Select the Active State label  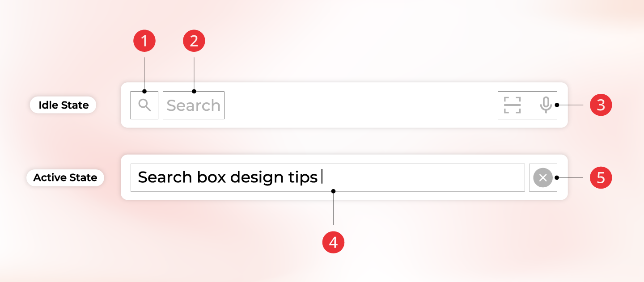tap(65, 177)
